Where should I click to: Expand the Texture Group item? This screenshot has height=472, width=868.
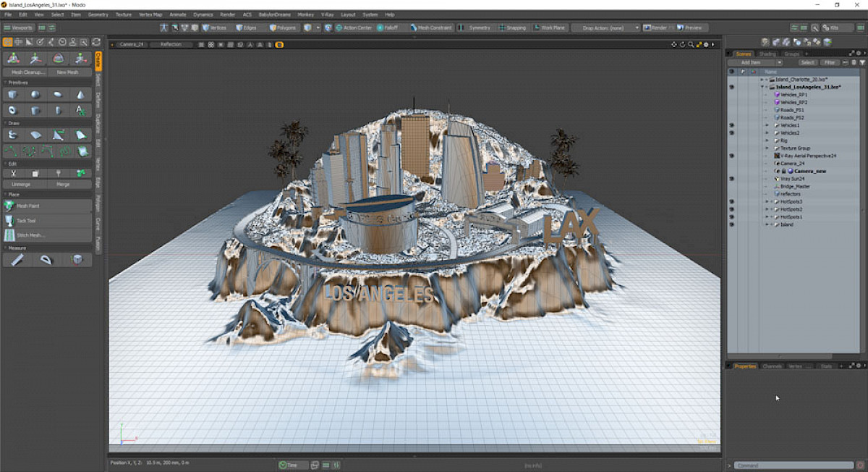pyautogui.click(x=767, y=148)
